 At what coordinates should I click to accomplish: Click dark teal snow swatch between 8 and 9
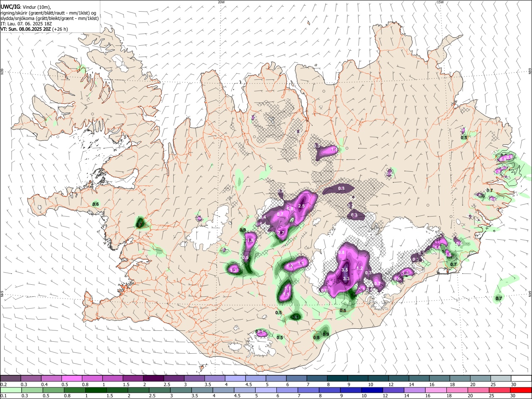tap(337, 379)
